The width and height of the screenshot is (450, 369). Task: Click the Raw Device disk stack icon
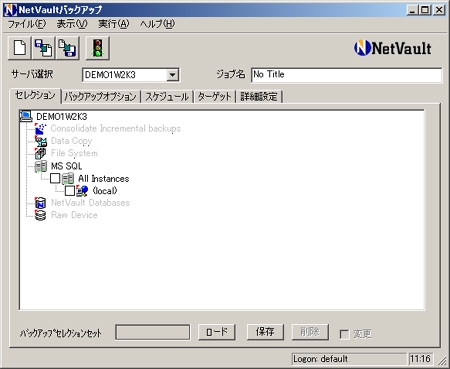pyautogui.click(x=41, y=215)
